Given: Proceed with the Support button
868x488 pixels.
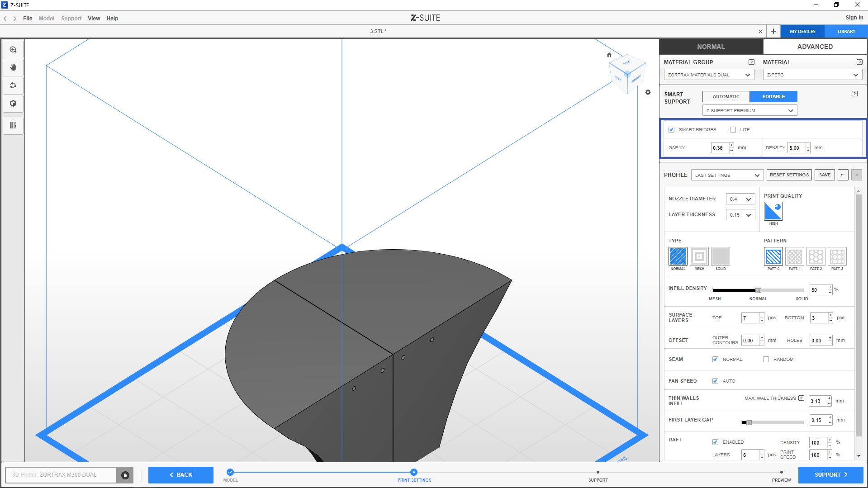Looking at the screenshot, I should (x=830, y=475).
